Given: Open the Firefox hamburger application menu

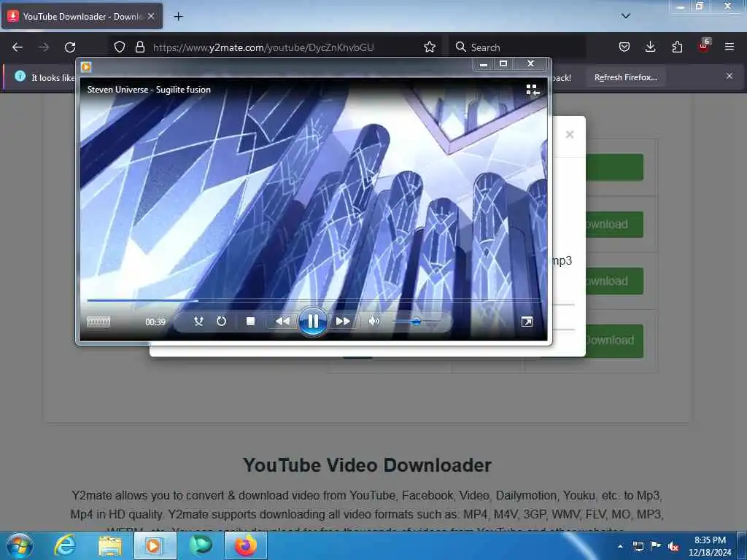Looking at the screenshot, I should click(x=729, y=47).
